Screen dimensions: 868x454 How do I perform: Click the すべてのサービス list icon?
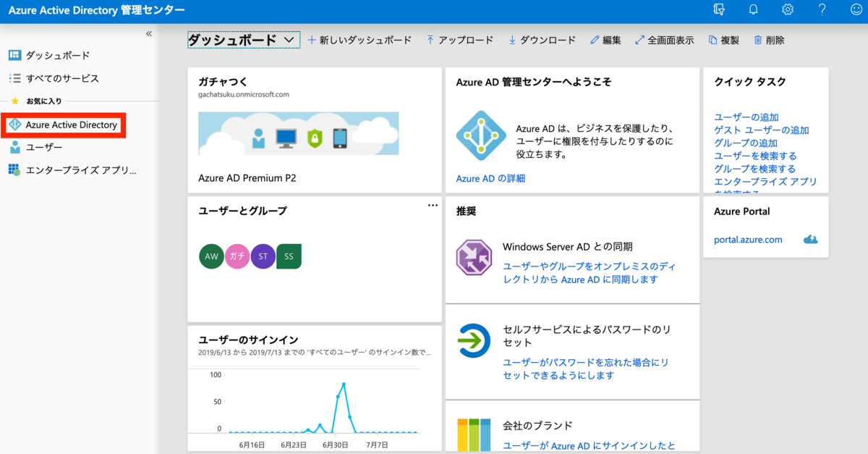tap(14, 78)
